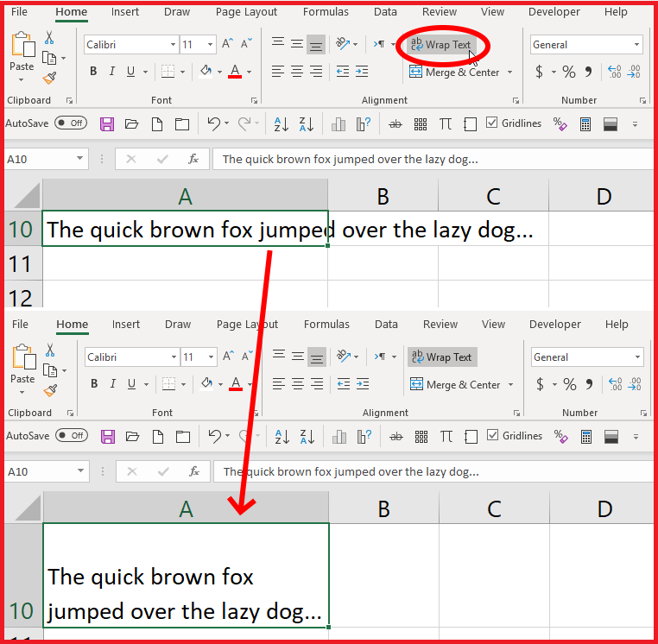Click Center alignment in the upper ribbon
Image resolution: width=658 pixels, height=644 pixels.
click(x=297, y=72)
